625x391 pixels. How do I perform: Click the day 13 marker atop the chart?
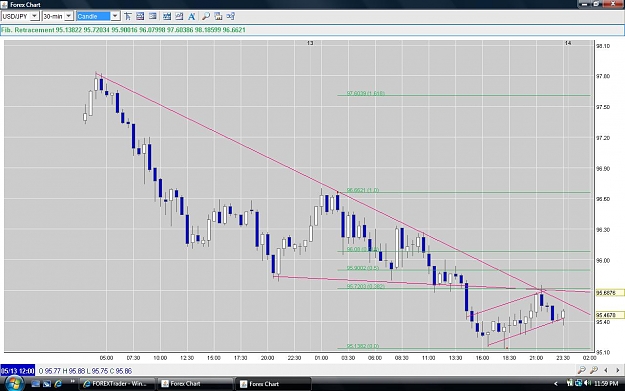click(310, 43)
